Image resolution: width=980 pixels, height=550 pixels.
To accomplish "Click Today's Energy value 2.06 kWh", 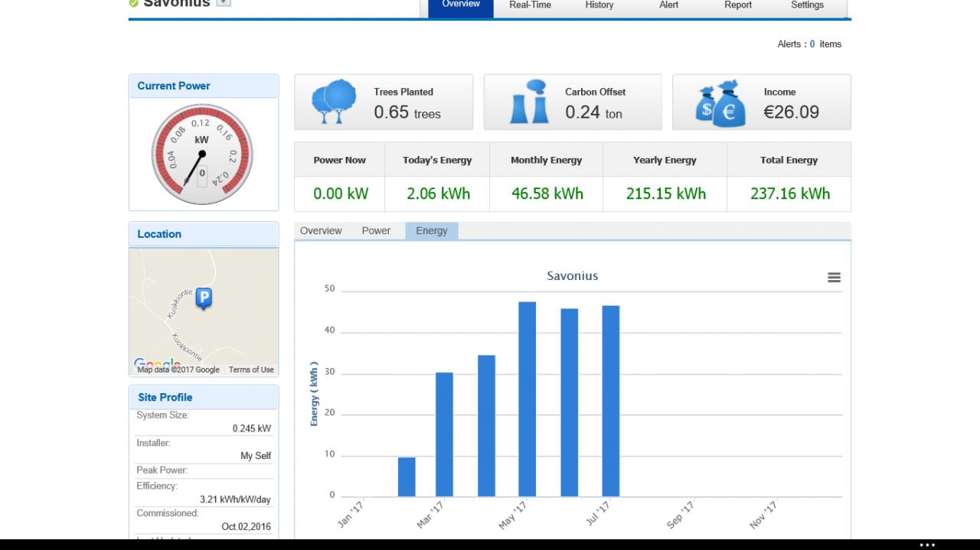I will (438, 194).
